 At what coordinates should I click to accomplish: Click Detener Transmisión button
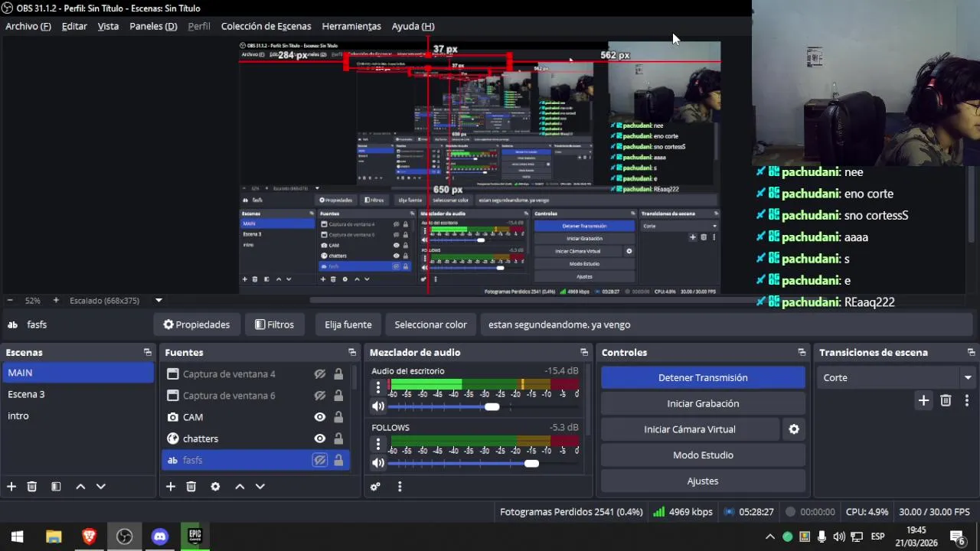tap(703, 377)
